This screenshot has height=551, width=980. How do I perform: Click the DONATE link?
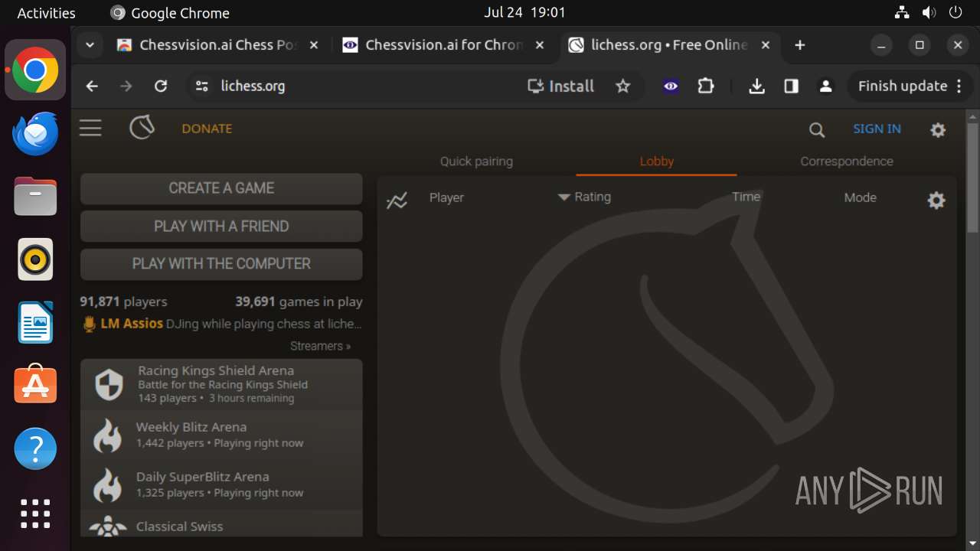(207, 129)
